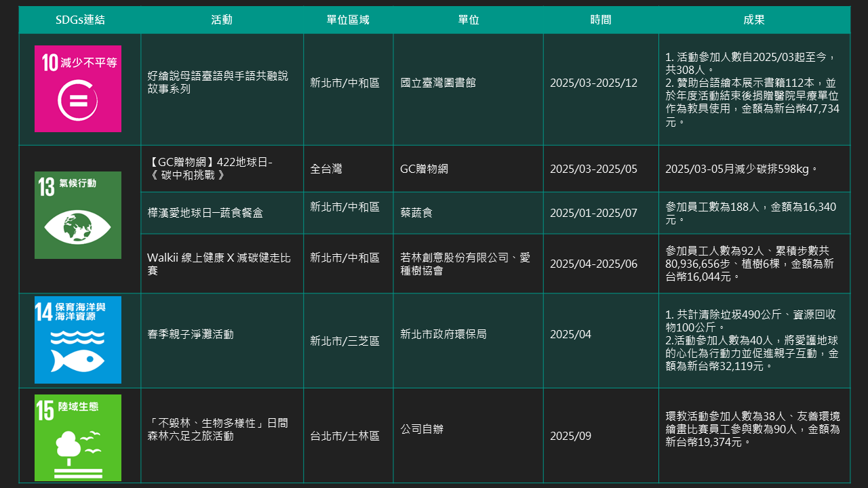Screen dimensions: 868x488
Task: Select the 國立臺灣圖書館 unit cell
Action: tap(438, 83)
